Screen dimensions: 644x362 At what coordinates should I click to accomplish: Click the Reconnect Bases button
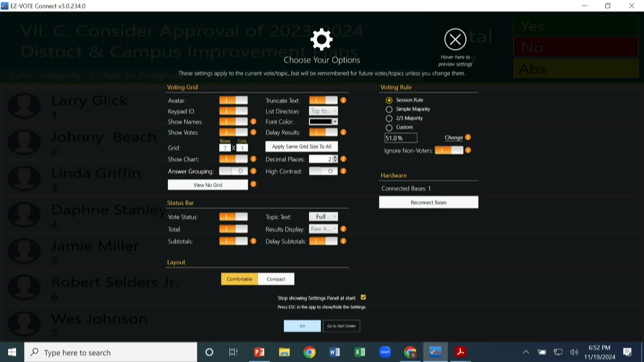click(429, 202)
